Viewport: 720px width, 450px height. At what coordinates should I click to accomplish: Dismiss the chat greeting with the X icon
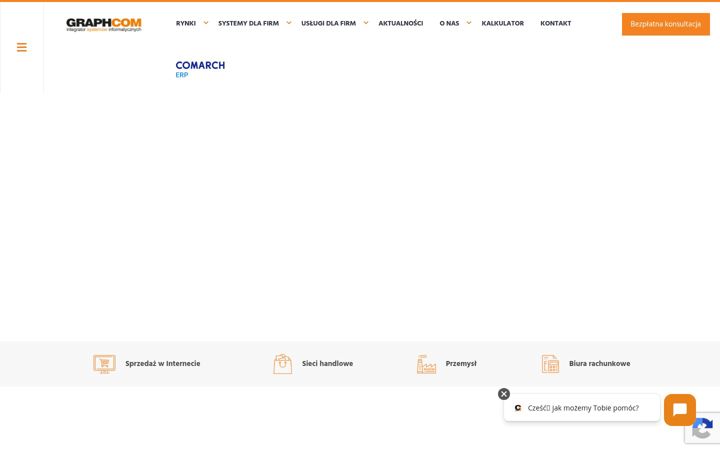click(504, 394)
